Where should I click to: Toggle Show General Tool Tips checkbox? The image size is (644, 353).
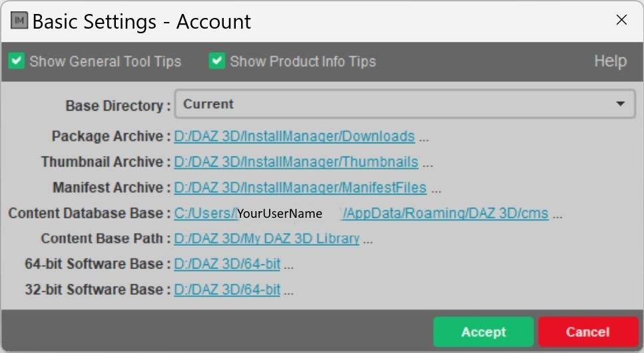17,61
